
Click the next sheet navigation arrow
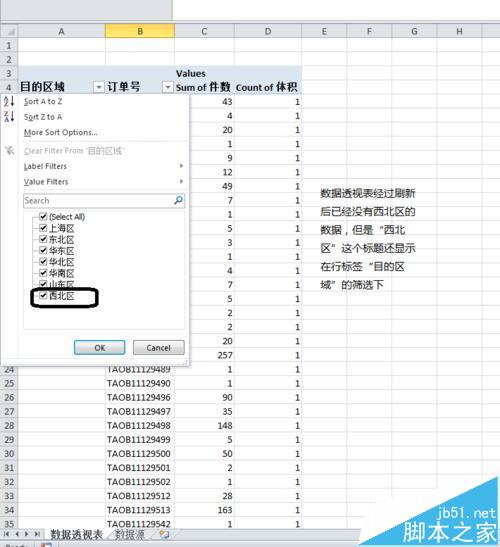[27, 534]
